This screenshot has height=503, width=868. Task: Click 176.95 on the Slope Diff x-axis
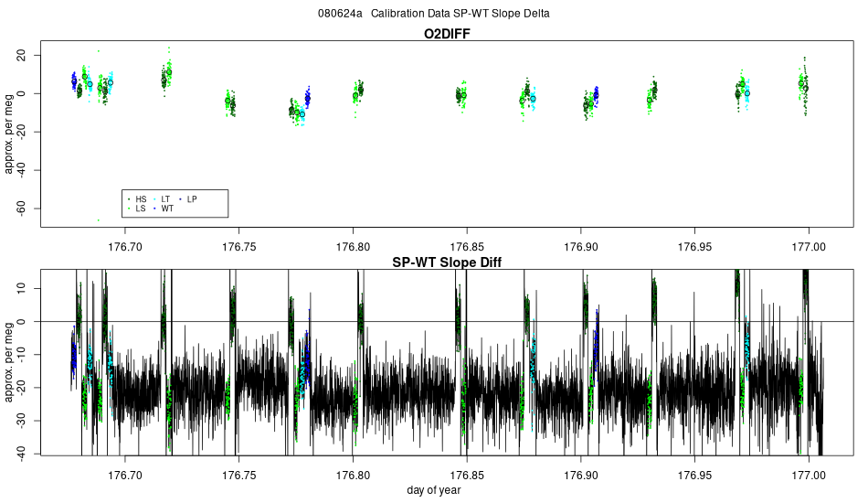(x=694, y=476)
